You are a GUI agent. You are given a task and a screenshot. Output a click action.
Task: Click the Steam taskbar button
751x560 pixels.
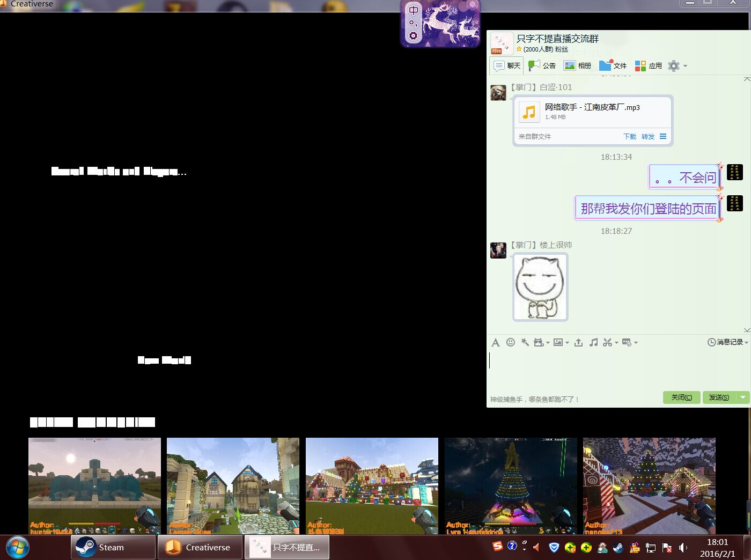[x=113, y=547]
